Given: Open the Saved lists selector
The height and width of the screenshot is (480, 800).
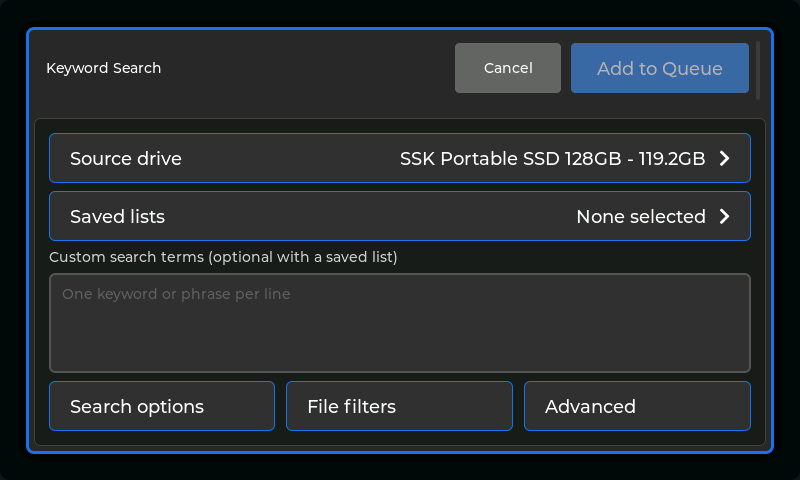Looking at the screenshot, I should click(399, 216).
